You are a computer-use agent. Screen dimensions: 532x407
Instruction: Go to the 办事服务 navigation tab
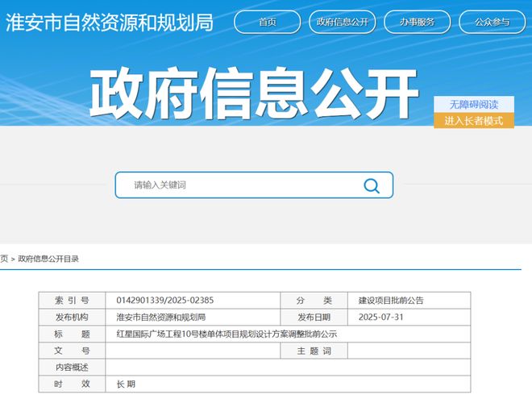pyautogui.click(x=417, y=22)
